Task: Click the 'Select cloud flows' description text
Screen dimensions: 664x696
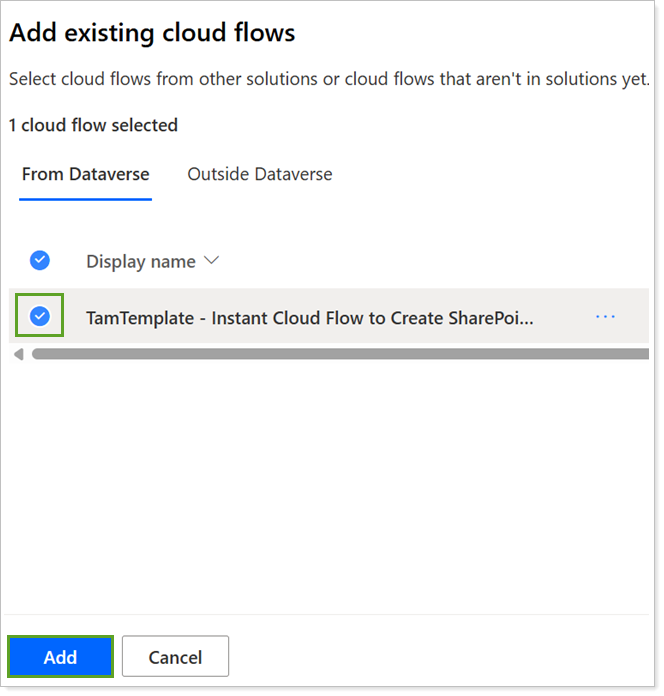Action: pyautogui.click(x=328, y=79)
